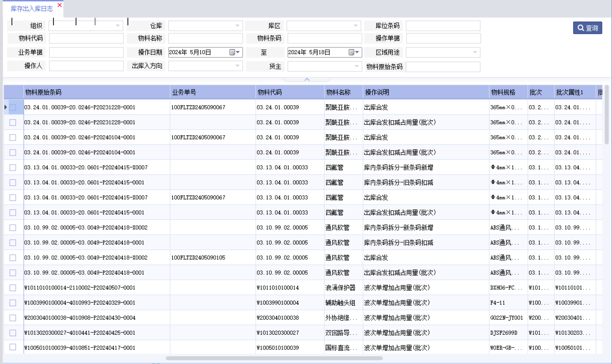Tick checkbox for 浪涌保护器 row
612x364 pixels.
click(x=13, y=288)
